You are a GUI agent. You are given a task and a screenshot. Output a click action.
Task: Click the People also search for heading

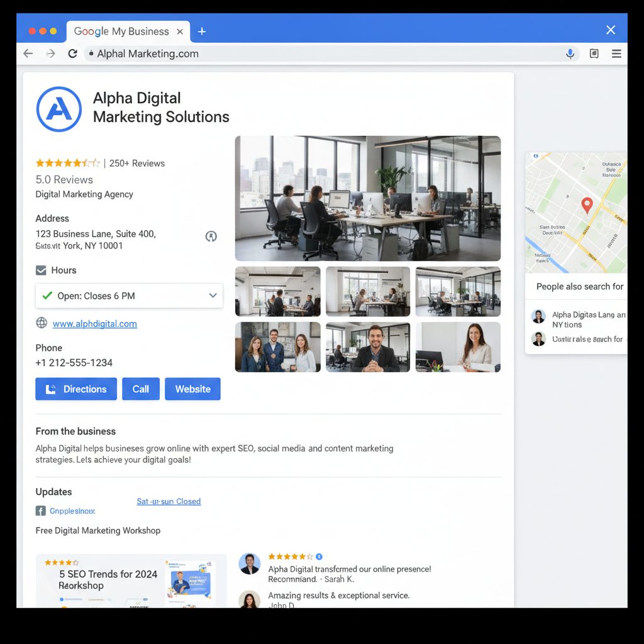tap(579, 286)
